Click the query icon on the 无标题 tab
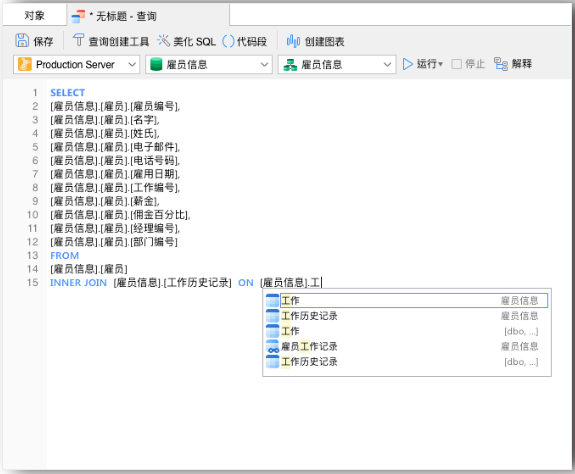This screenshot has height=474, width=575. pos(78,16)
